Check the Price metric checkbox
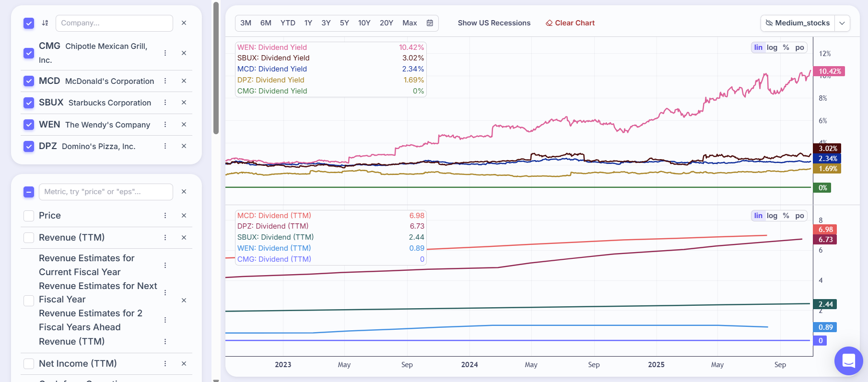The image size is (868, 382). 29,216
